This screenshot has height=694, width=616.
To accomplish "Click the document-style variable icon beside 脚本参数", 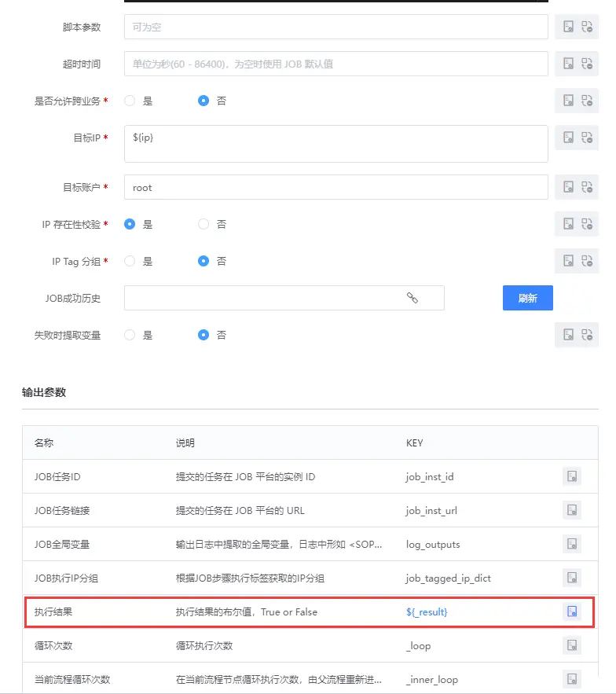I will click(568, 27).
